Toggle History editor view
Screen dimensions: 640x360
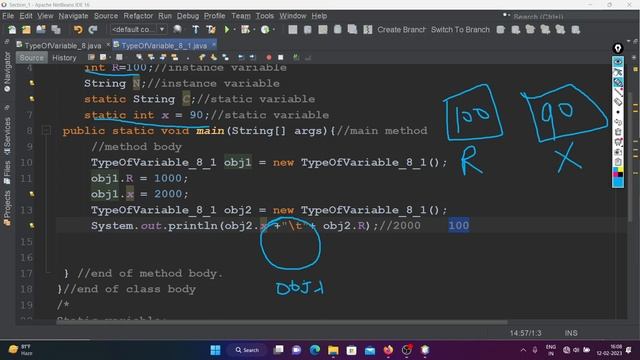click(x=64, y=58)
